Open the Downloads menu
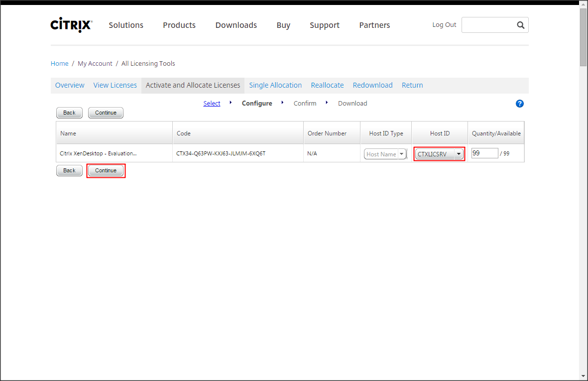588x381 pixels. point(236,25)
